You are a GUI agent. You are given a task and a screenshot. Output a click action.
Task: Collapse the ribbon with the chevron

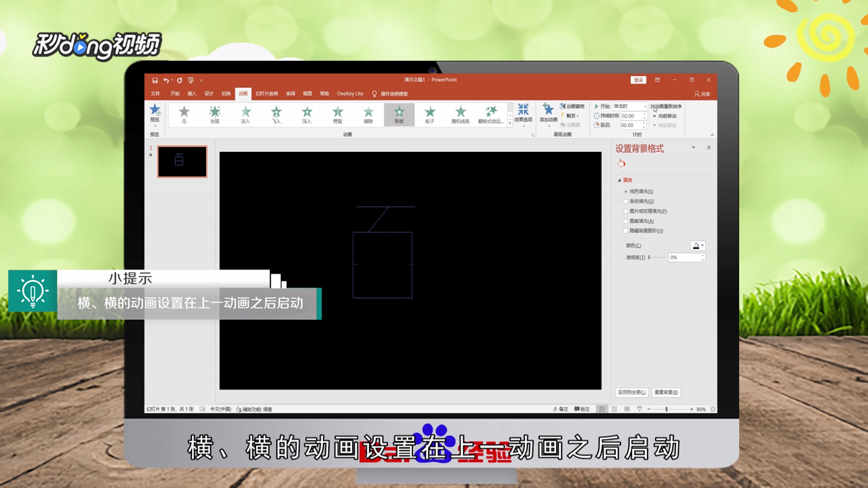pos(712,134)
